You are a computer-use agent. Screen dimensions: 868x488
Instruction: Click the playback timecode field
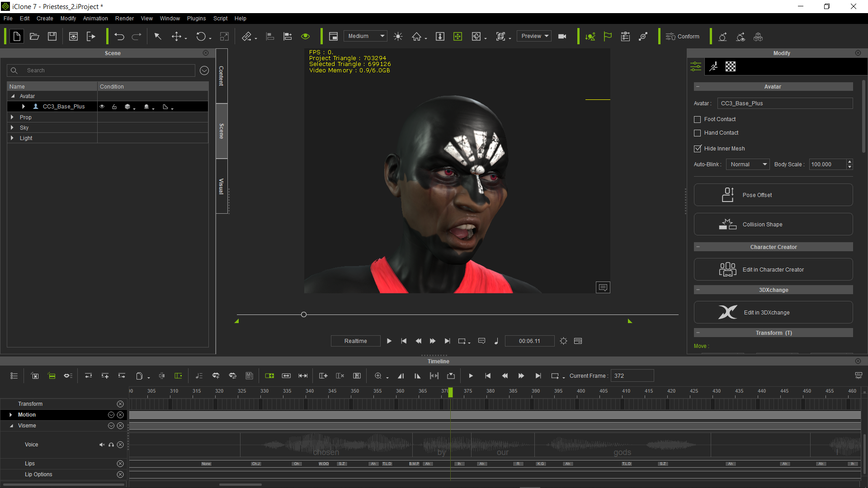click(x=529, y=341)
